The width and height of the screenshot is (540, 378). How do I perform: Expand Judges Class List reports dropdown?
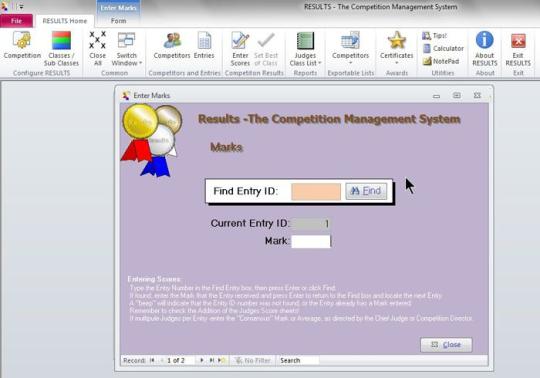coord(305,49)
